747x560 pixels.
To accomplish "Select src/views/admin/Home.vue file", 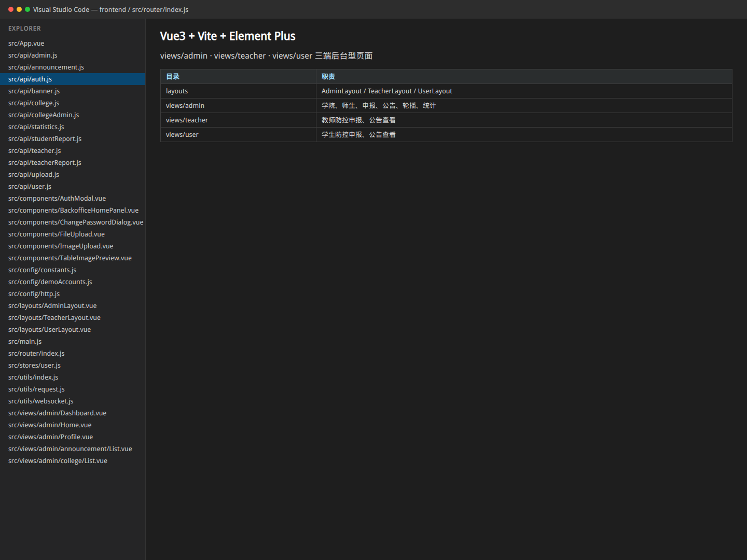I will coord(73,425).
